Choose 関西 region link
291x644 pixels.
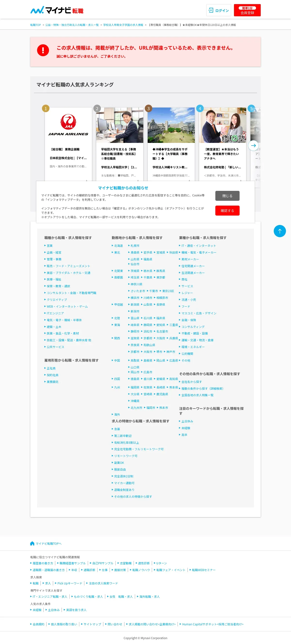[x=117, y=338]
